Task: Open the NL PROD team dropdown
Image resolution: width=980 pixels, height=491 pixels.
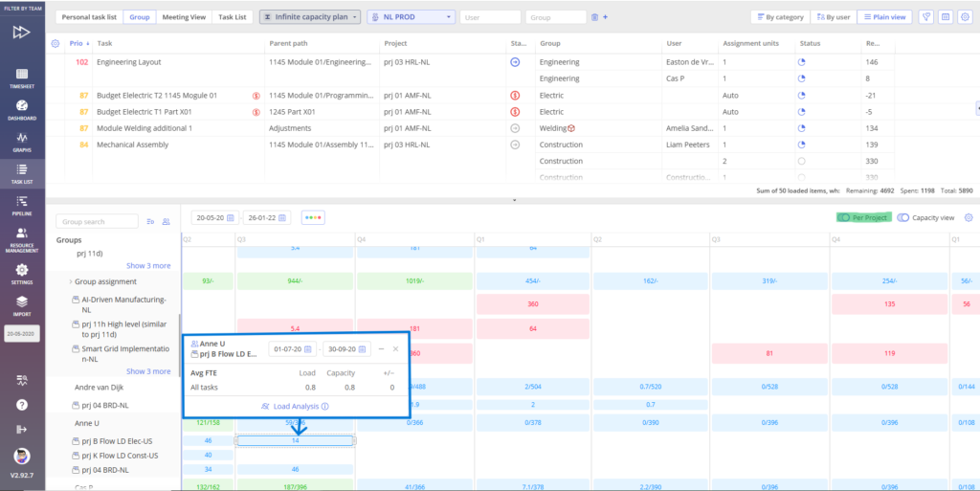Action: click(x=411, y=17)
